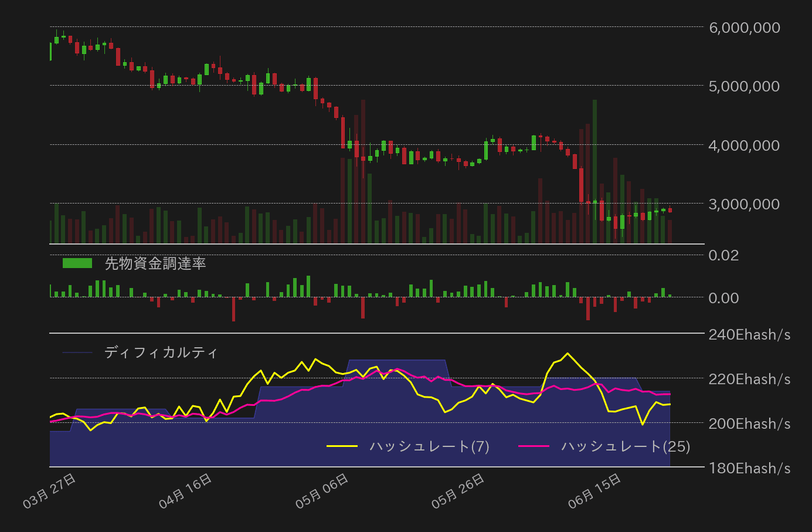Hide the ハッシュレート(25) series via its label
Screen dimensions: 812x532
tap(626, 446)
